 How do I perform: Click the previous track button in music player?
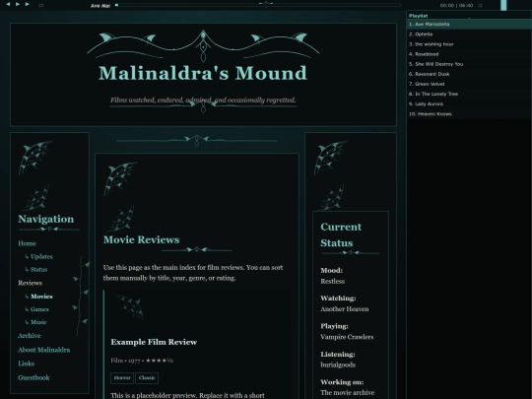click(8, 4)
